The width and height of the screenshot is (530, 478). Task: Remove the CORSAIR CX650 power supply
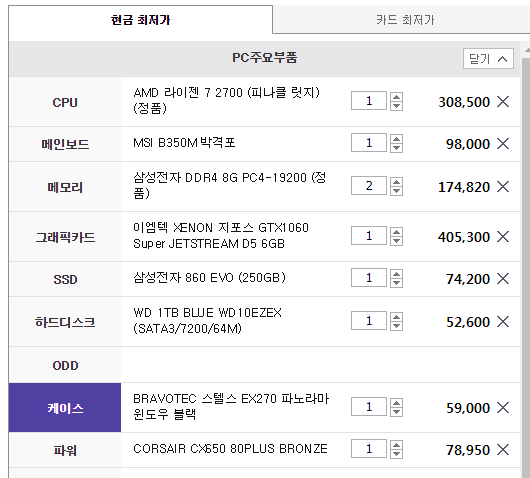(x=503, y=450)
